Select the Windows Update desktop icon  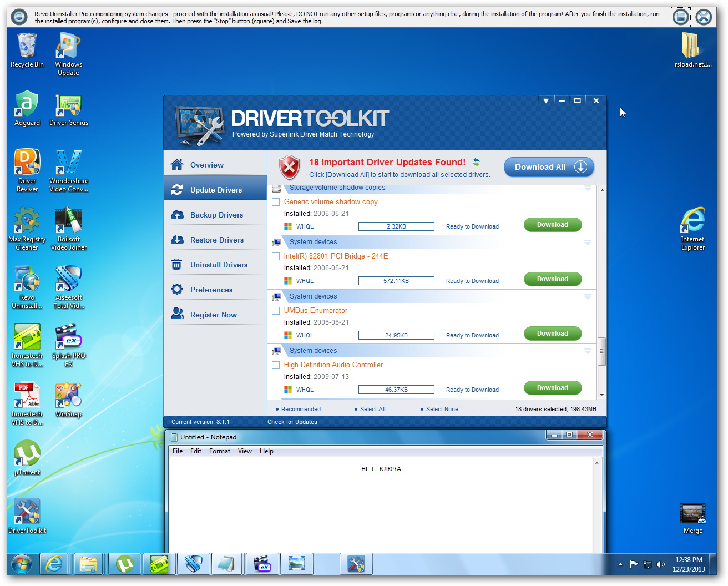pyautogui.click(x=68, y=54)
